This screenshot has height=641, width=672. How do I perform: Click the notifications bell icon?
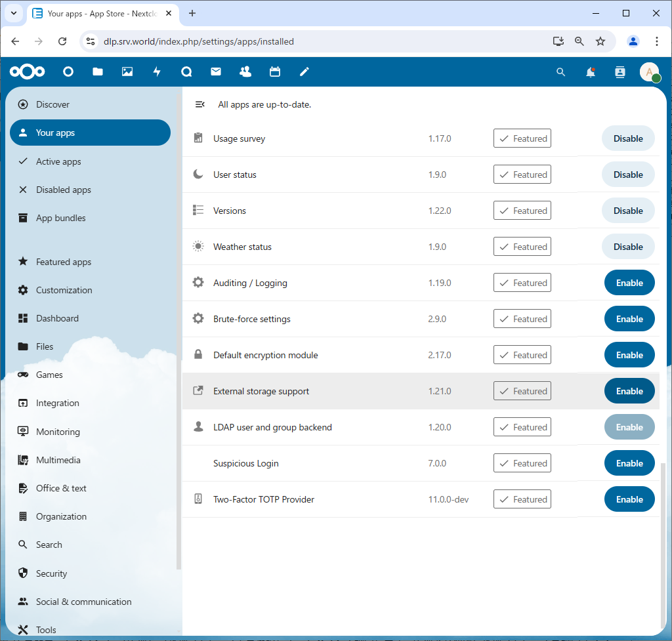pos(591,72)
